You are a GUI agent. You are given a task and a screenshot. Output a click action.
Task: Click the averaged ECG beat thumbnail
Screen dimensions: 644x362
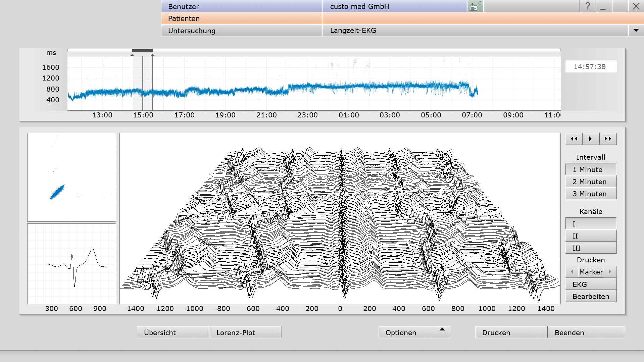(x=71, y=264)
